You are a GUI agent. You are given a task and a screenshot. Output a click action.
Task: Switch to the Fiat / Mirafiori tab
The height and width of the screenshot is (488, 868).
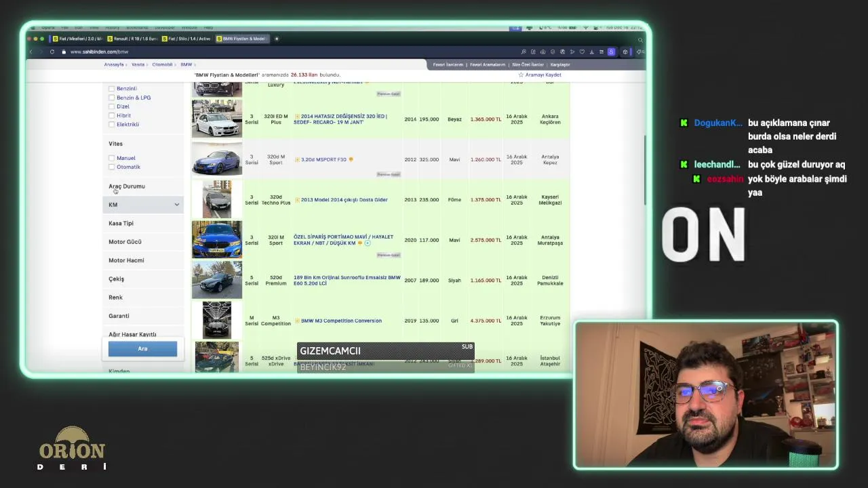[77, 39]
